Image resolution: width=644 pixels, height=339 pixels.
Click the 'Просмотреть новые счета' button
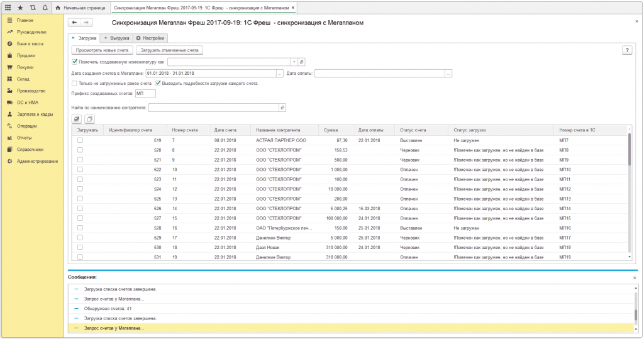(102, 50)
